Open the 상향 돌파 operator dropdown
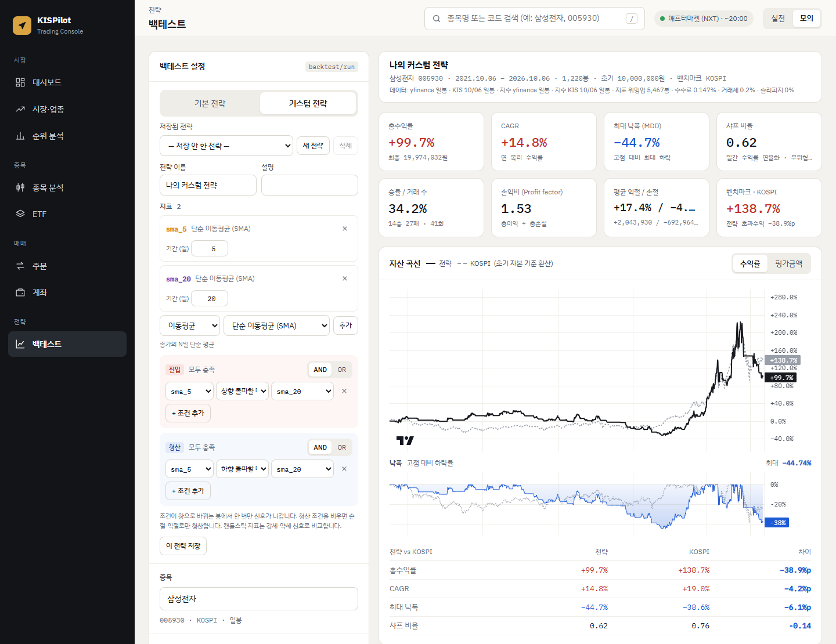The height and width of the screenshot is (644, 836). [242, 391]
